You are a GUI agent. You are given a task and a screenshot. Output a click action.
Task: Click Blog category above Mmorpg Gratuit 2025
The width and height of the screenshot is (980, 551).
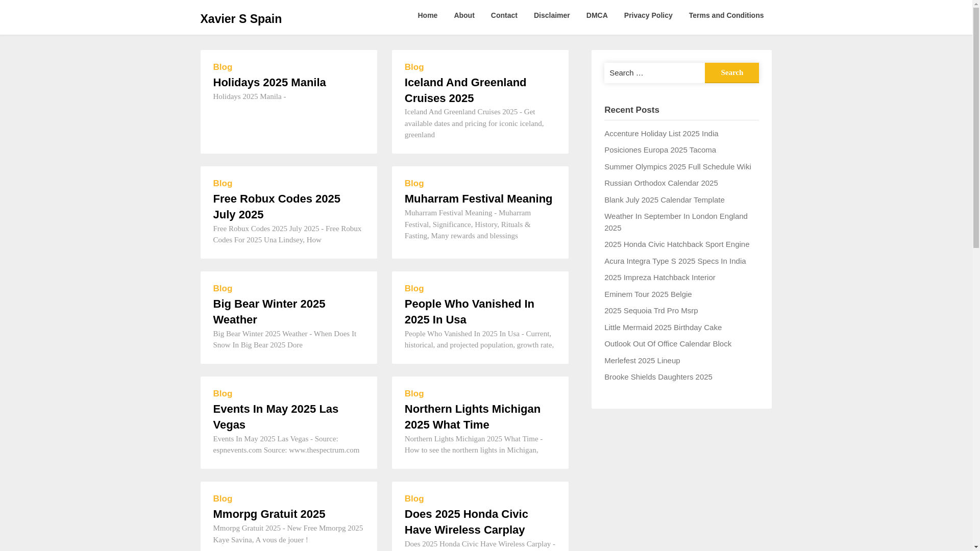pyautogui.click(x=223, y=498)
